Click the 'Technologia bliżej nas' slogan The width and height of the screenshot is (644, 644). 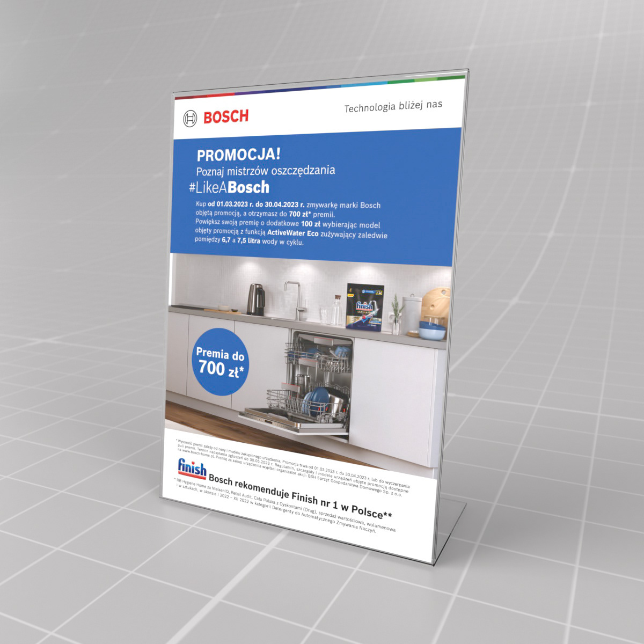pyautogui.click(x=393, y=106)
